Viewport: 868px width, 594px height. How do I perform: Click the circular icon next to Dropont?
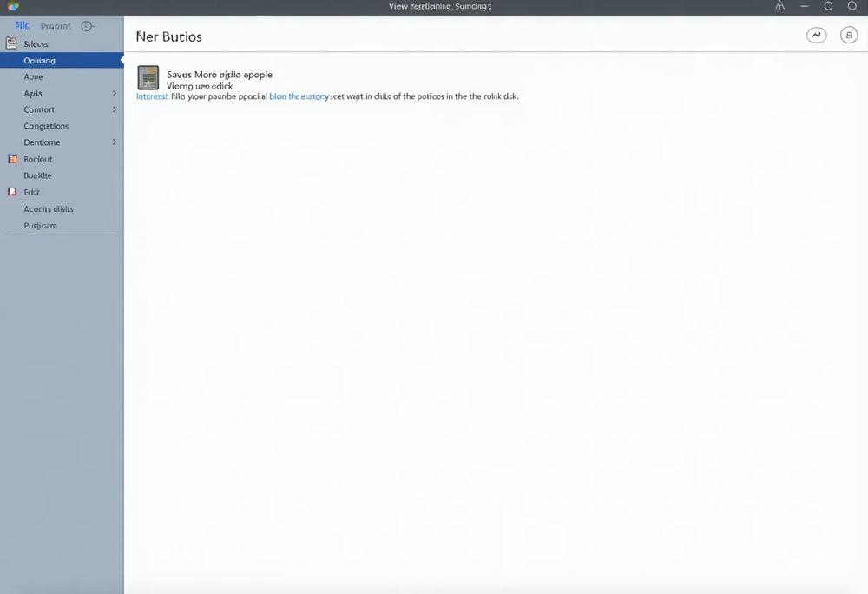pyautogui.click(x=87, y=25)
